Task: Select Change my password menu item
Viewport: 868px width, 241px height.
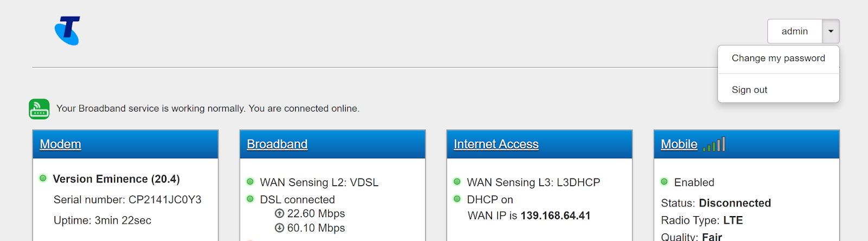Action: point(778,58)
